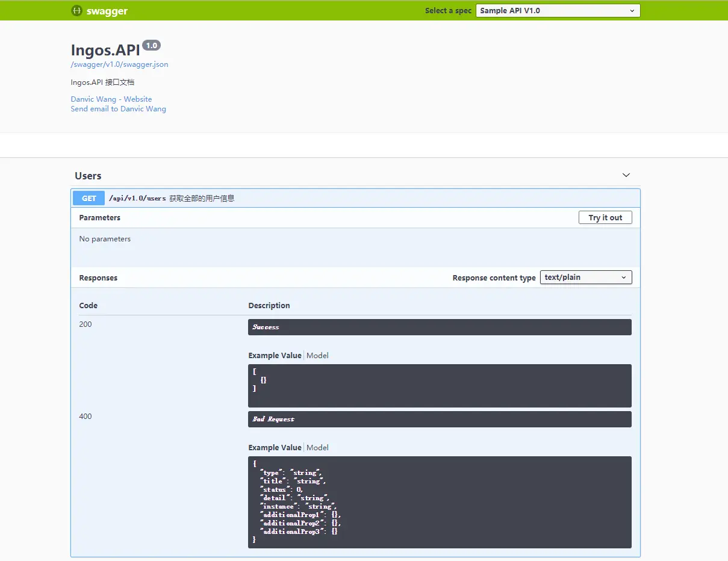This screenshot has height=561, width=728.
Task: Select Example Value tab for 200 response
Action: [x=275, y=356]
